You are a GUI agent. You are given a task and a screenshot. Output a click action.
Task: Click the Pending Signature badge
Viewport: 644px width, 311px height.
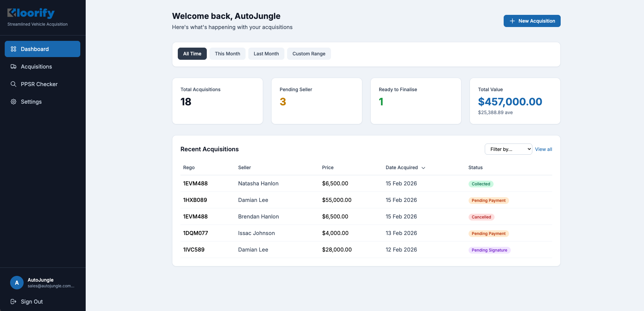point(489,250)
